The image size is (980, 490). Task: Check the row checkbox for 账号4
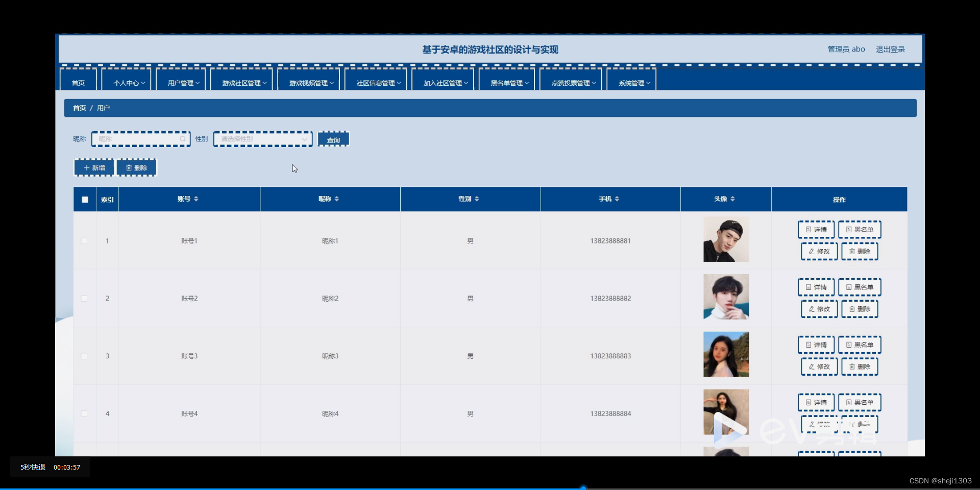pyautogui.click(x=84, y=413)
